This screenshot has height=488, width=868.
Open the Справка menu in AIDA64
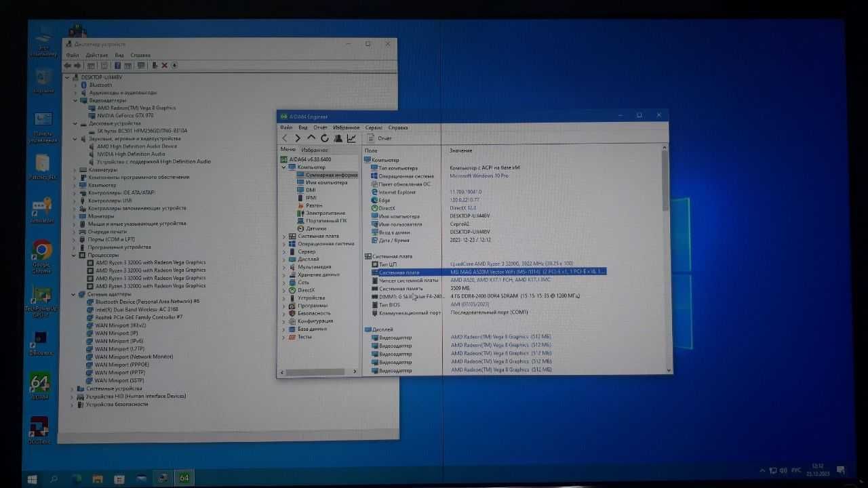coord(398,127)
